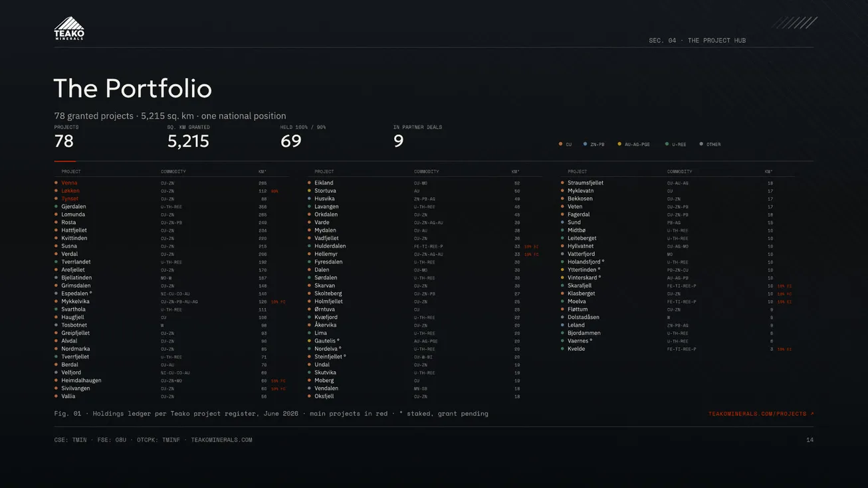Viewport: 868px width, 488px height.
Task: Click the Vatterfjord project name
Action: point(582,254)
